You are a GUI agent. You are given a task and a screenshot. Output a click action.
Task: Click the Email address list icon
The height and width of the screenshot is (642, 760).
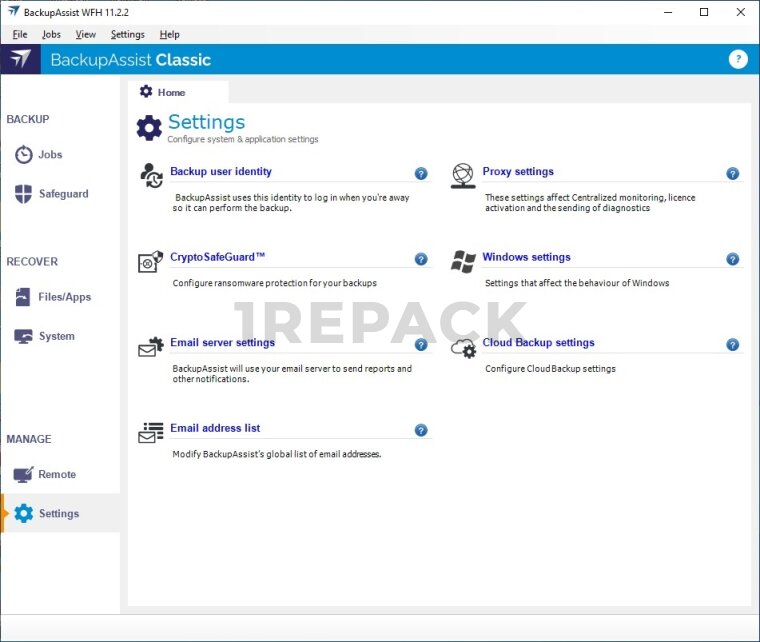click(x=151, y=432)
